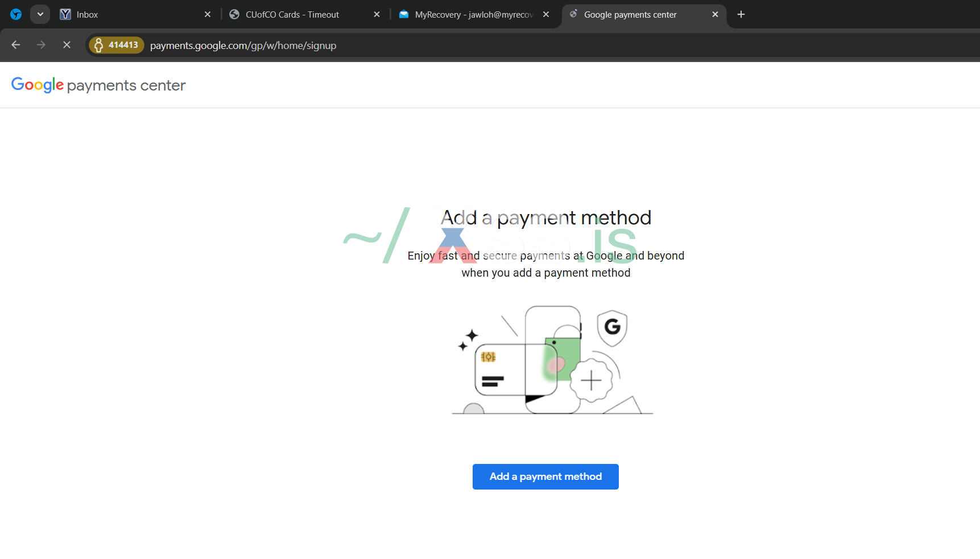Screen dimensions: 980x559
Task: Go forward to the next page
Action: pyautogui.click(x=41, y=45)
